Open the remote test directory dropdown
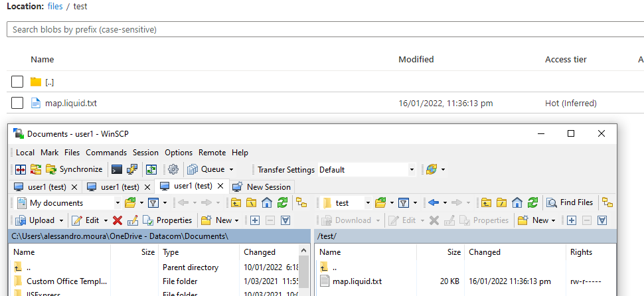Image resolution: width=644 pixels, height=296 pixels. coord(368,203)
